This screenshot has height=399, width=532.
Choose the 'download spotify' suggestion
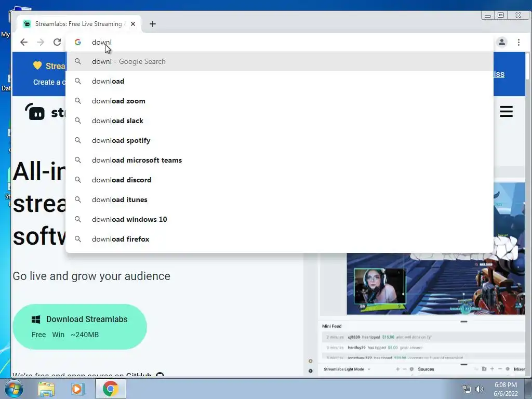(x=280, y=140)
